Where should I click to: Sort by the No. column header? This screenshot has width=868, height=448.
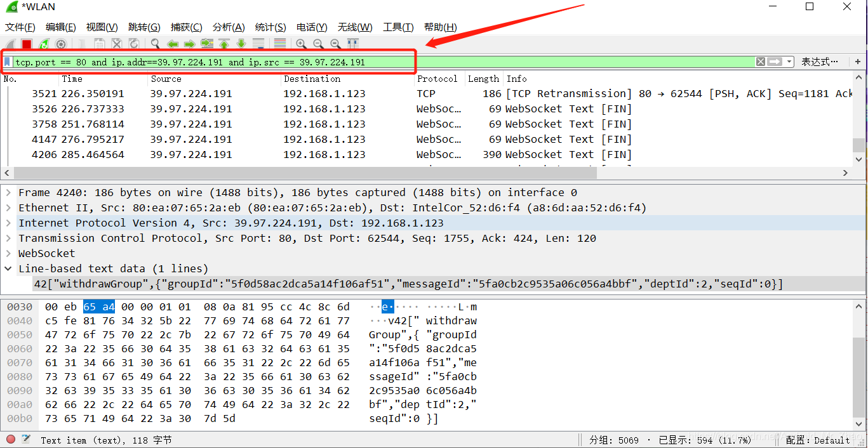(30, 79)
